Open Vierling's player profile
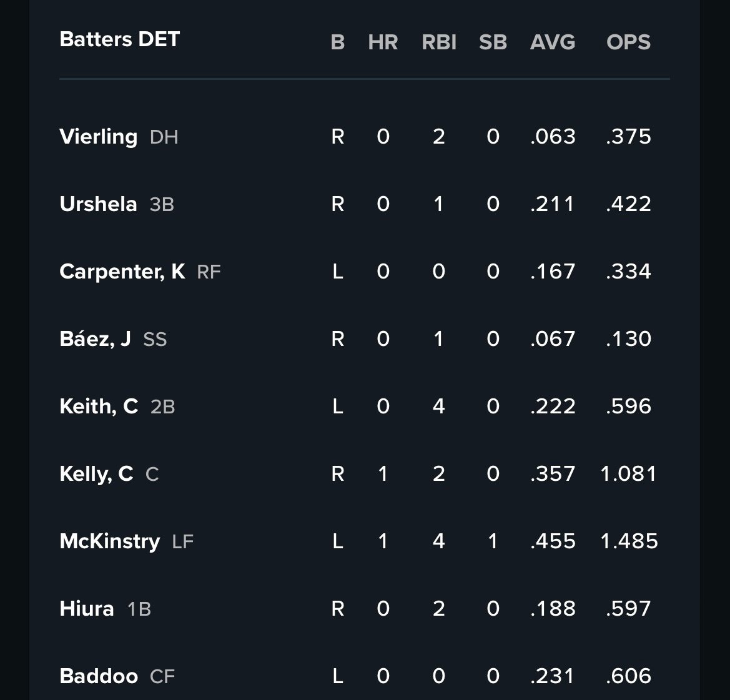Screen dimensions: 730x700 pos(99,137)
